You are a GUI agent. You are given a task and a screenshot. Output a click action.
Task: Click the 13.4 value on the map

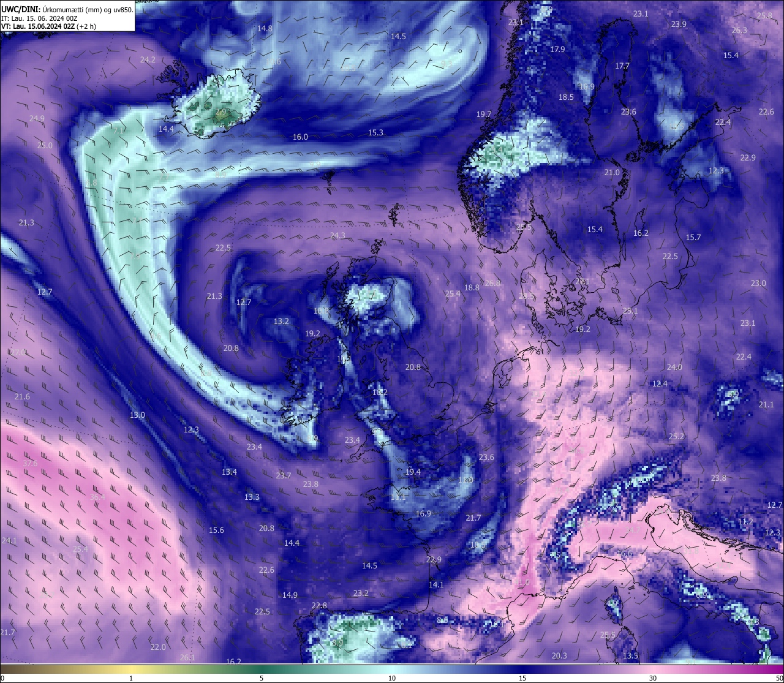229,472
